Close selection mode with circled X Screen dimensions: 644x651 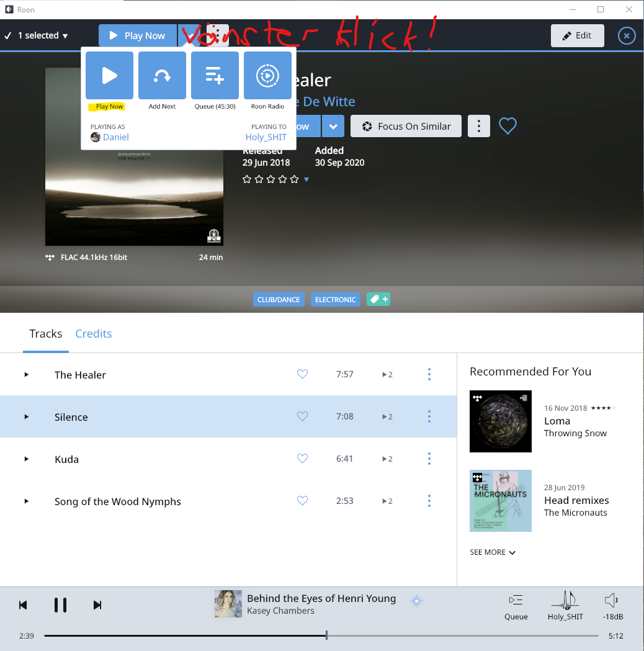[627, 36]
